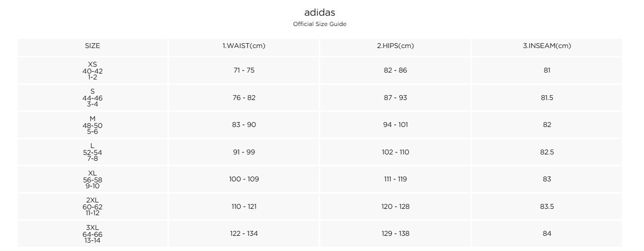
Task: Click the adidas brand title
Action: click(319, 13)
